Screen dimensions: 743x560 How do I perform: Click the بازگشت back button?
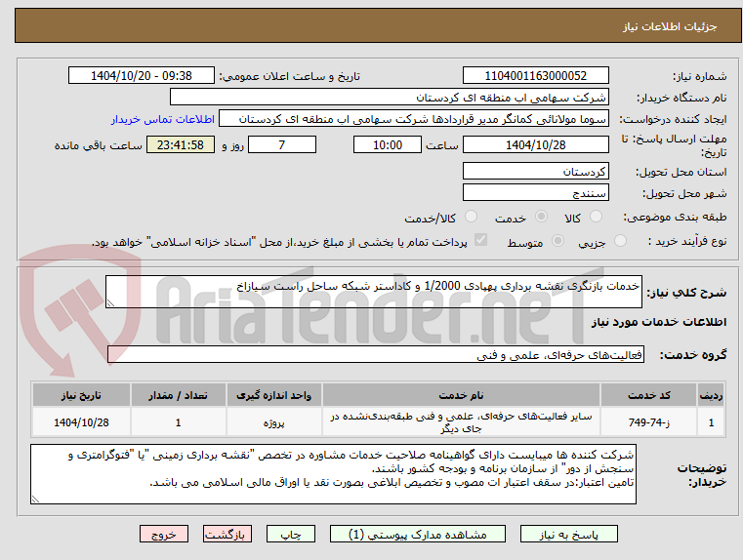click(227, 535)
